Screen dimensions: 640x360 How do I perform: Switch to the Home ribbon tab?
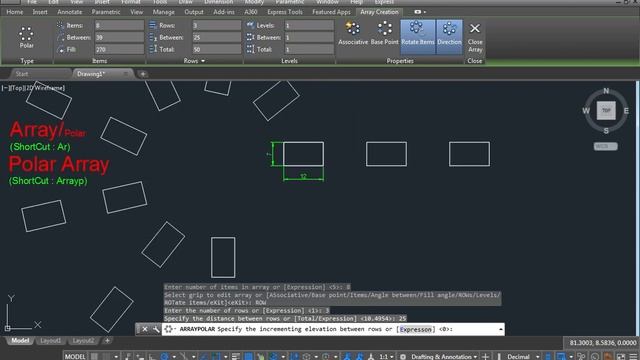15,12
